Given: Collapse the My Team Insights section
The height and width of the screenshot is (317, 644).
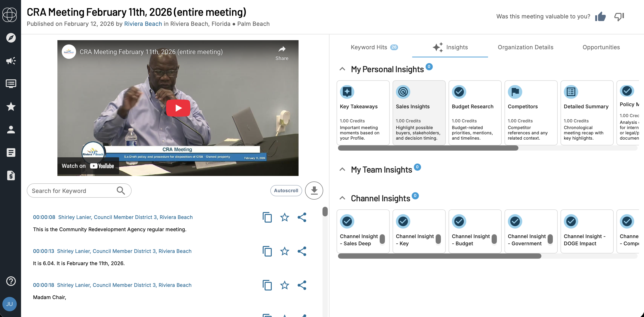Looking at the screenshot, I should click(342, 169).
